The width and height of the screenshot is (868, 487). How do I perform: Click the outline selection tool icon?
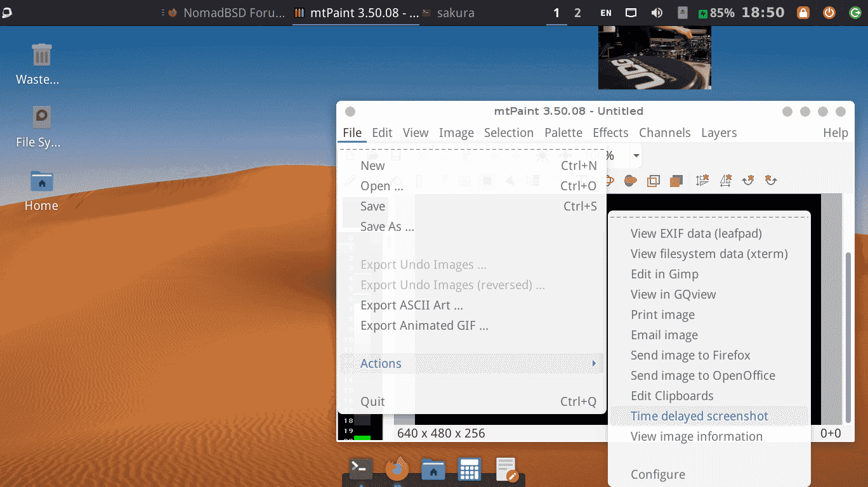tap(653, 181)
